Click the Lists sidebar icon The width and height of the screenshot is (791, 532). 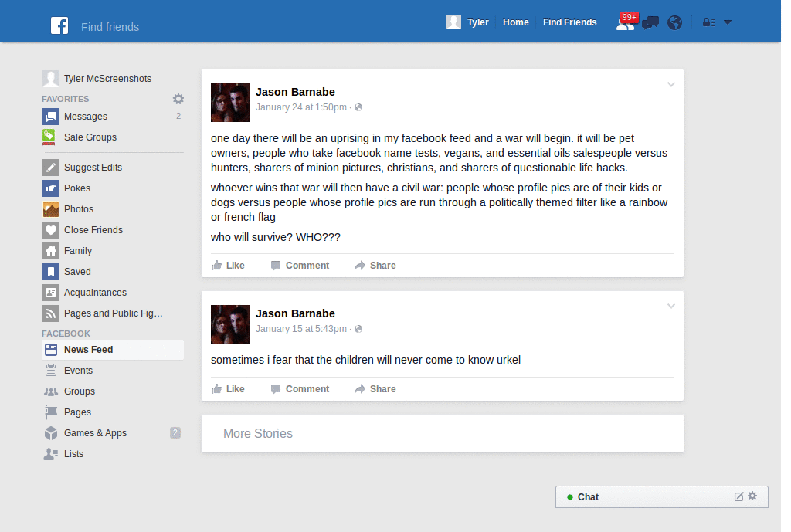pyautogui.click(x=51, y=454)
